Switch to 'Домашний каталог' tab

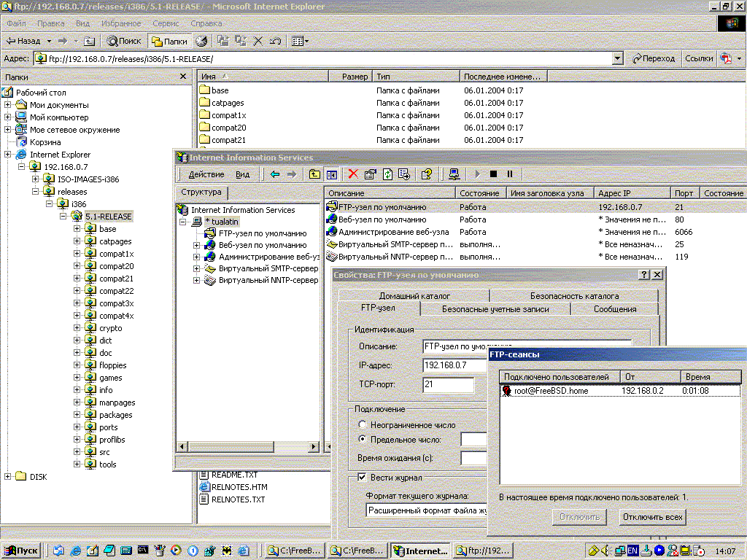pyautogui.click(x=414, y=295)
